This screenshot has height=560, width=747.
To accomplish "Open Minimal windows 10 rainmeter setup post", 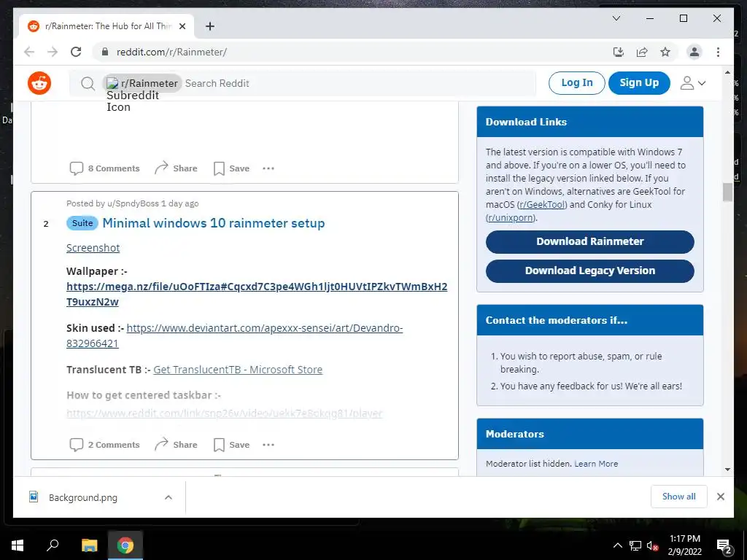I will tap(214, 223).
